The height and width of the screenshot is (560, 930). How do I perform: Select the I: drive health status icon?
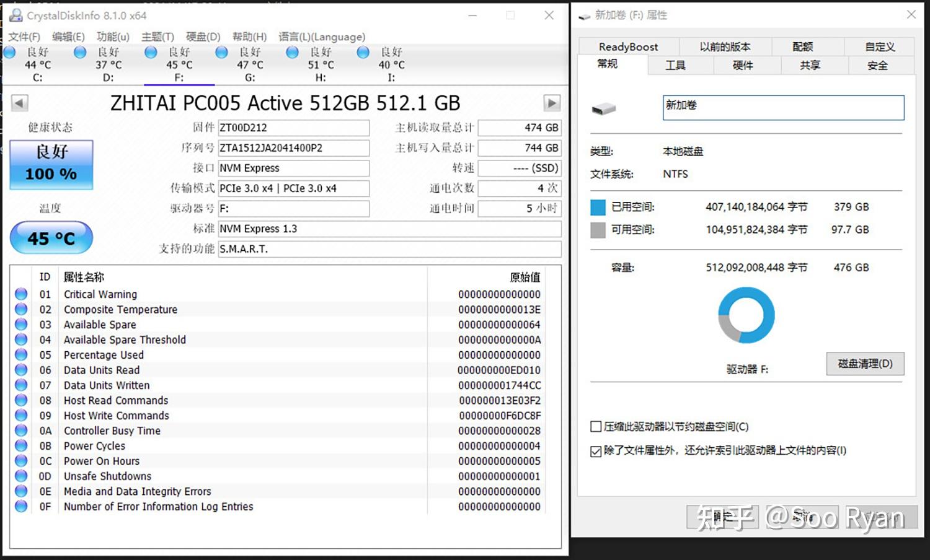(x=362, y=53)
